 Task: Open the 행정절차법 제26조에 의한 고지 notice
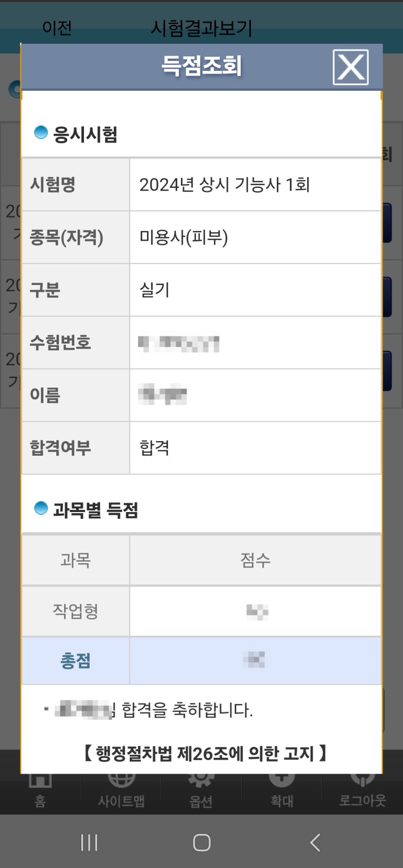(201, 753)
